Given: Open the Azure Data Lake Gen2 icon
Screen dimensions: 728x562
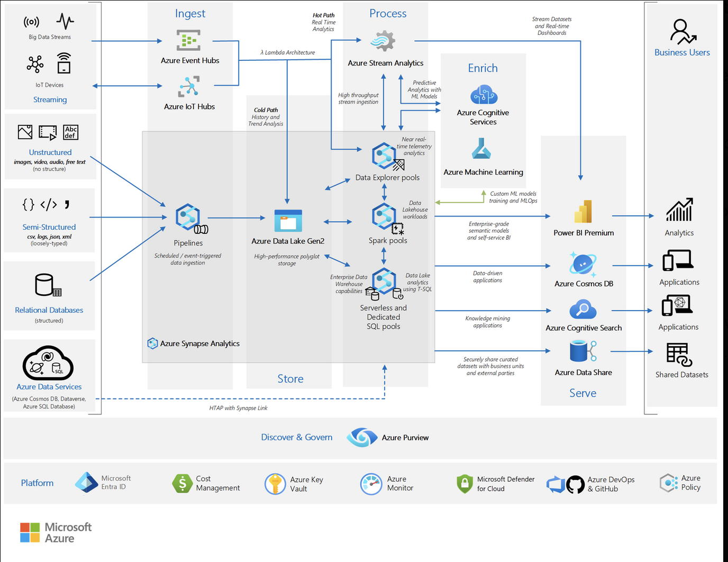Looking at the screenshot, I should click(x=288, y=221).
